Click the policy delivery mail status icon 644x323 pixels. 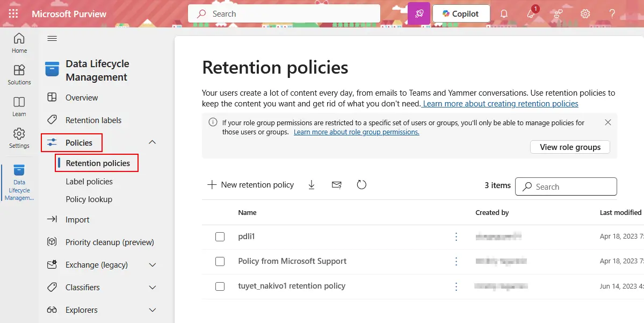tap(337, 184)
